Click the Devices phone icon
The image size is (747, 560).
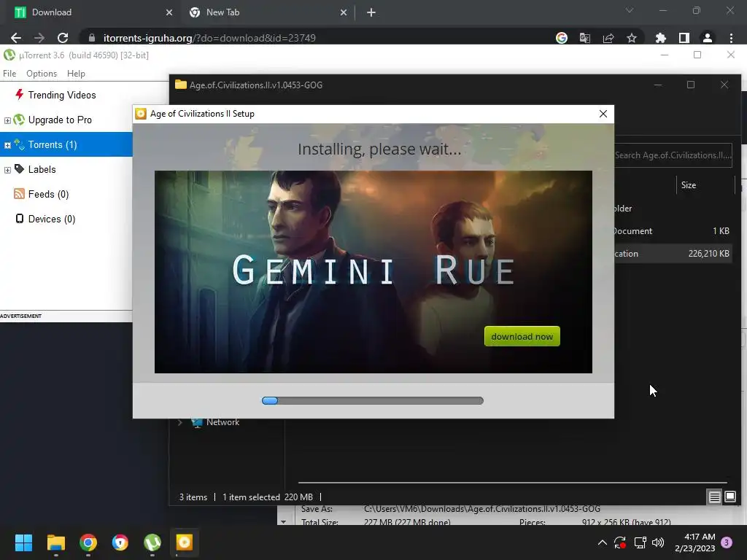tap(19, 218)
